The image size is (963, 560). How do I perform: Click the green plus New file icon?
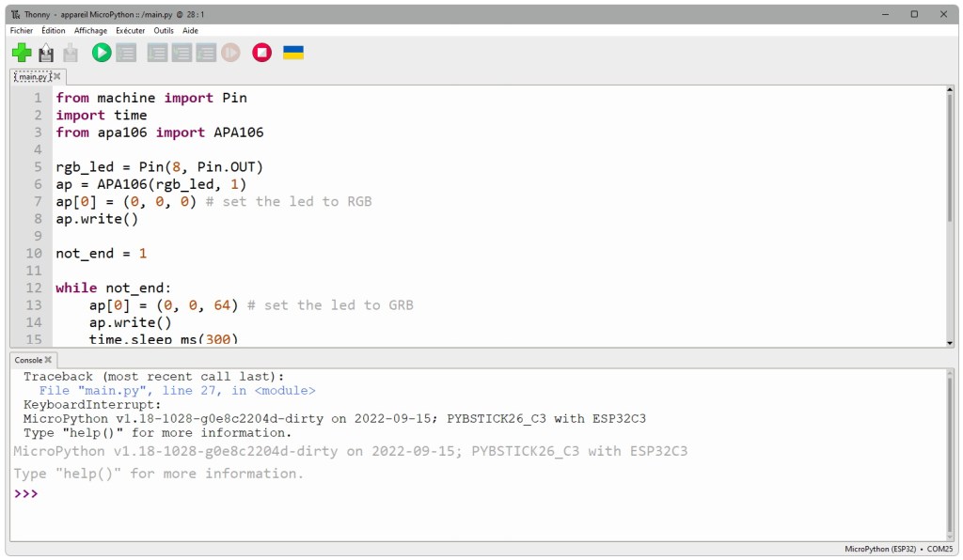[21, 54]
